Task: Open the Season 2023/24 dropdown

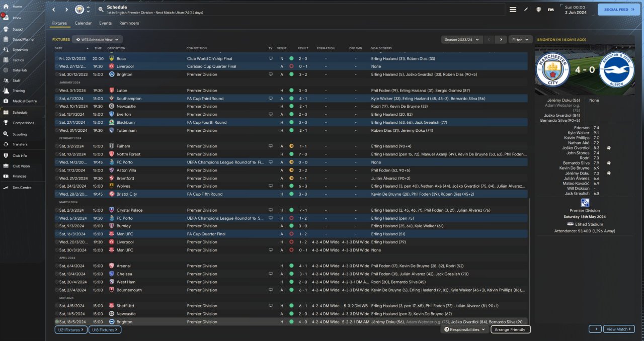Action: click(x=461, y=39)
